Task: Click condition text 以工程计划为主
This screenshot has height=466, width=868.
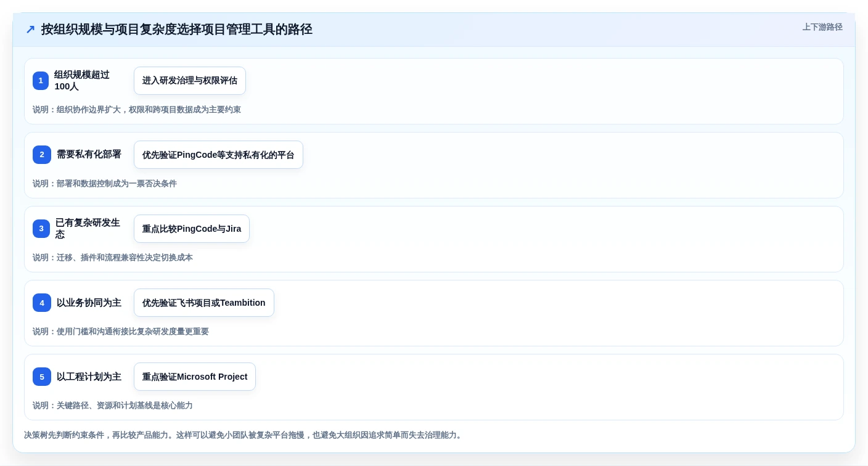Action: 89,377
